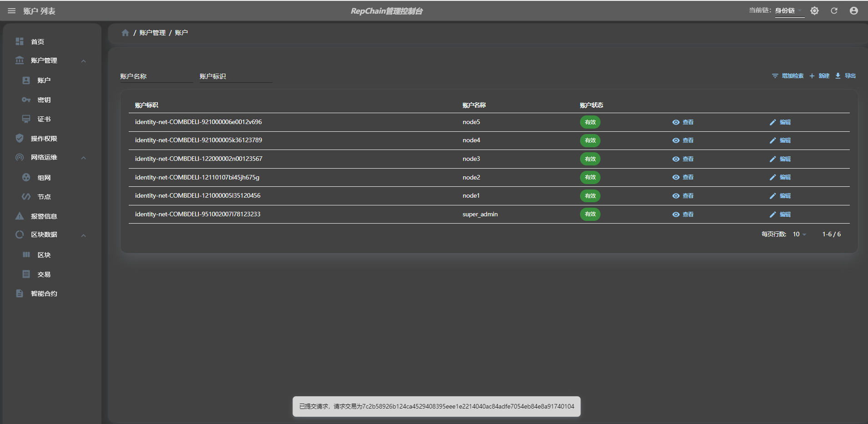
Task: Click the 区块数据 circle icon
Action: [20, 234]
